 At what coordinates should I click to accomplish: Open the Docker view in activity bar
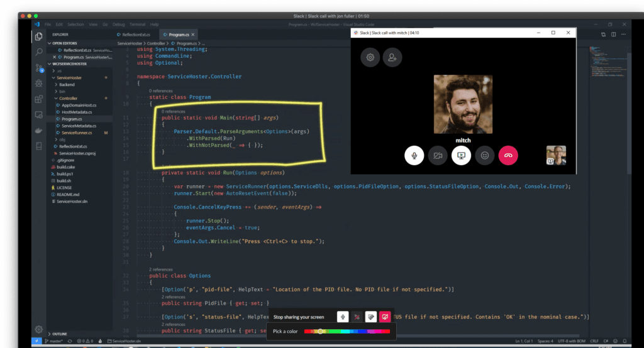39,130
